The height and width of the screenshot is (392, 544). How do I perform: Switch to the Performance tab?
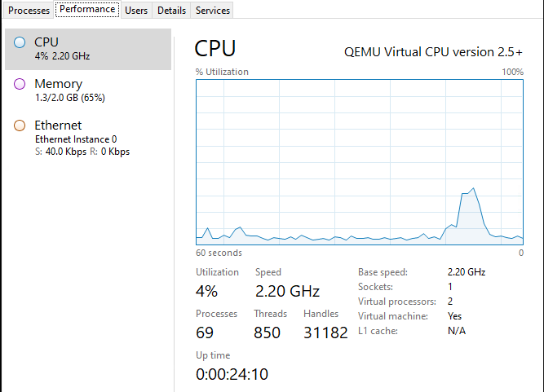(87, 10)
